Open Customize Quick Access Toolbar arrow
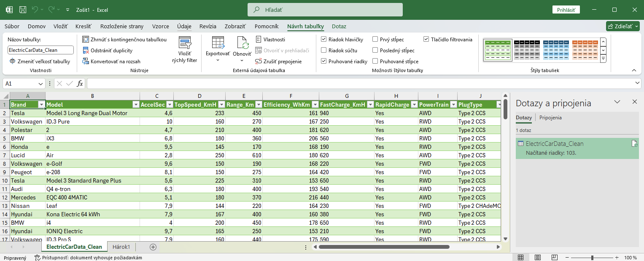The width and height of the screenshot is (644, 261). pos(68,9)
